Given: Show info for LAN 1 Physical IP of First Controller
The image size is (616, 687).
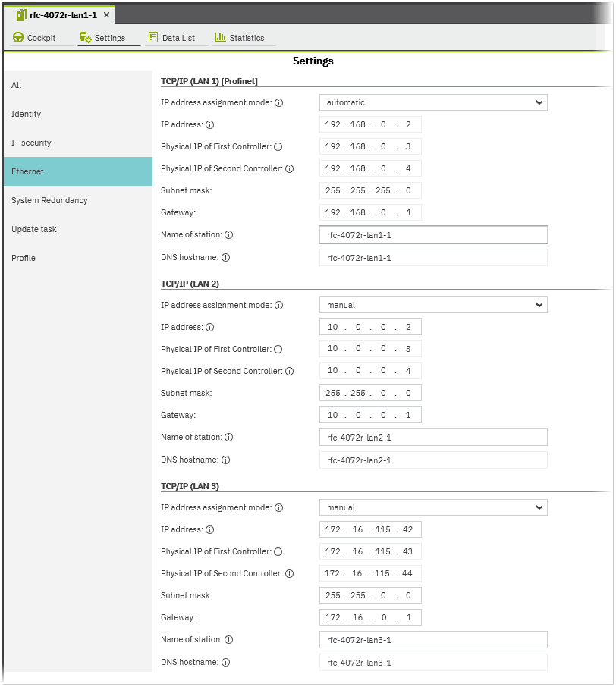Looking at the screenshot, I should (x=278, y=147).
